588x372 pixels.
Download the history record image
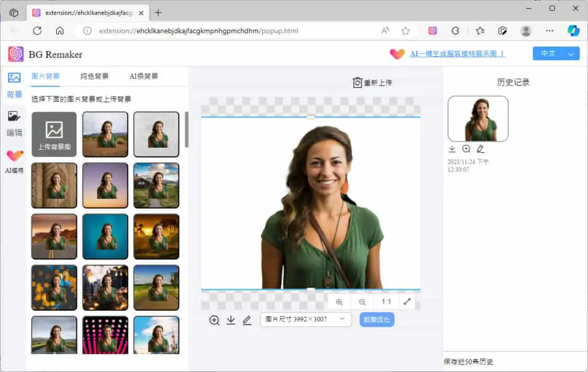click(x=452, y=149)
